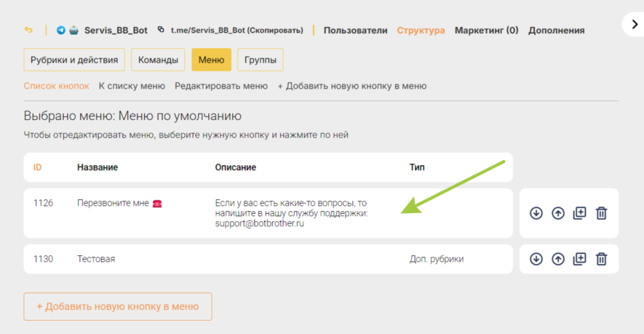The image size is (644, 334).
Task: Click the Доп. рубрики type cell
Action: pos(436,259)
